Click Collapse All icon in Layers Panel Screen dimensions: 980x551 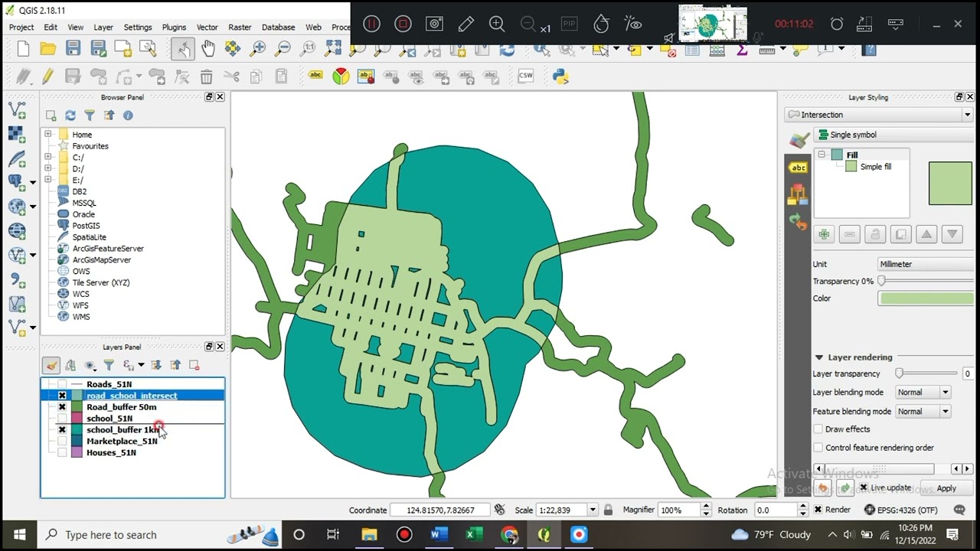(175, 365)
